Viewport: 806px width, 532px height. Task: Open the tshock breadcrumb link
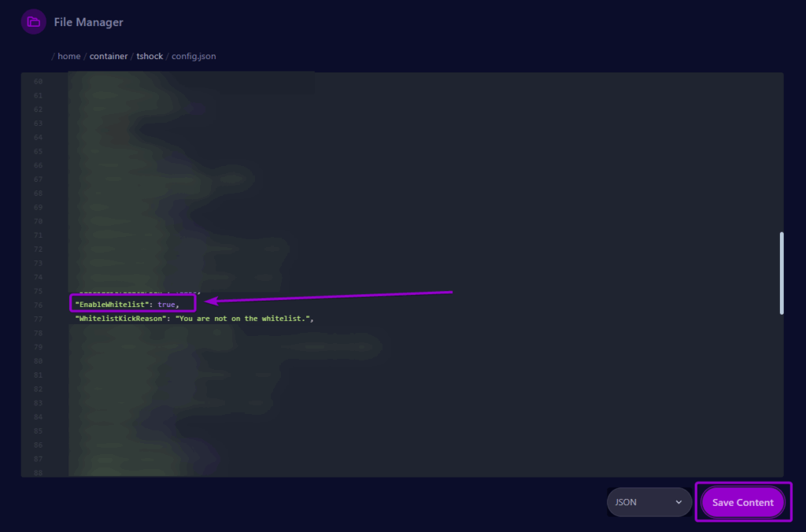(x=150, y=56)
